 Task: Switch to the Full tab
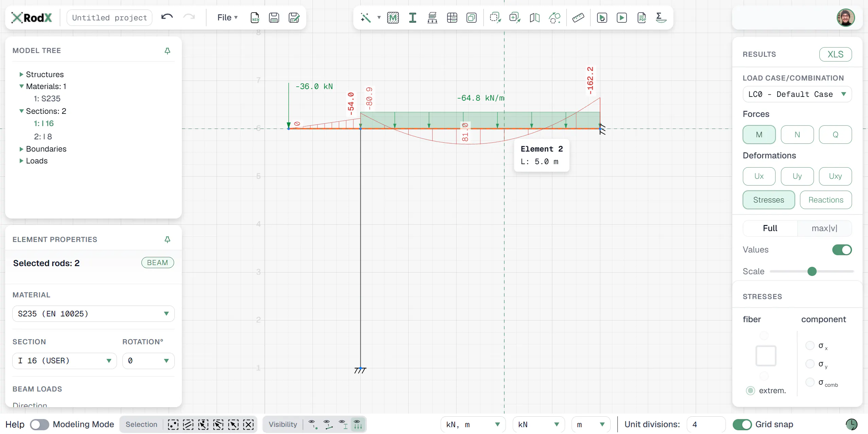point(770,228)
